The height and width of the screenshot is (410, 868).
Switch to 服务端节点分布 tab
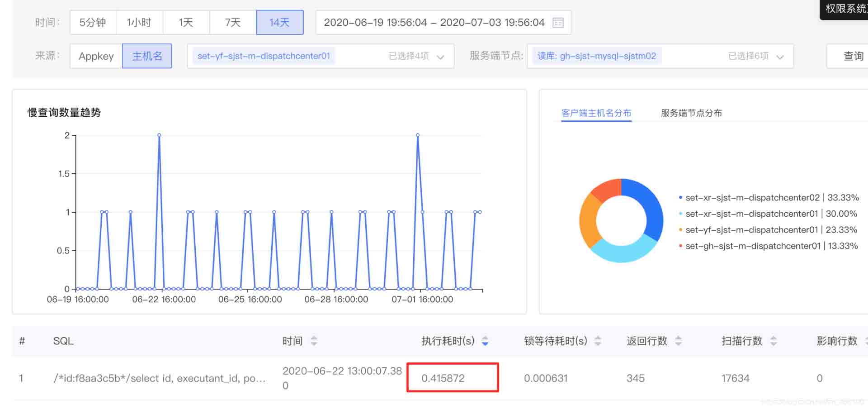click(691, 113)
